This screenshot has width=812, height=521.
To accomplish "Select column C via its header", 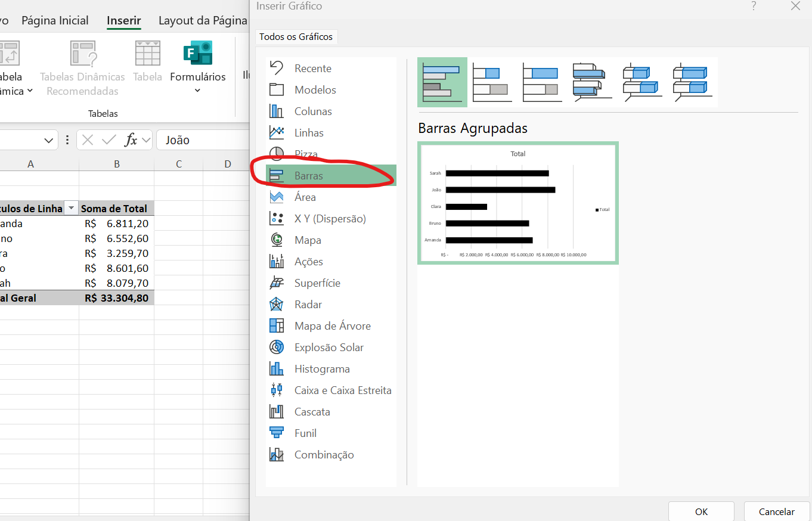I will pyautogui.click(x=179, y=164).
